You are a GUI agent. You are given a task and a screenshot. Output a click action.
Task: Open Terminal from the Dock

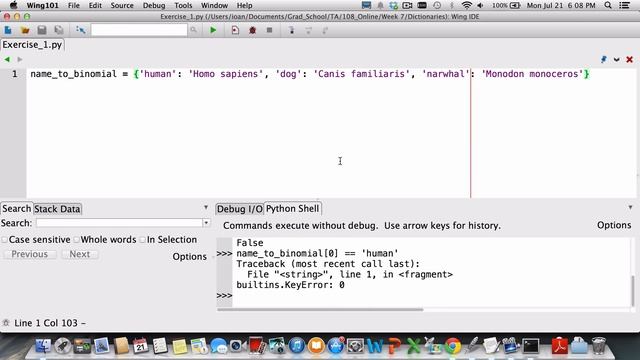[x=531, y=346]
